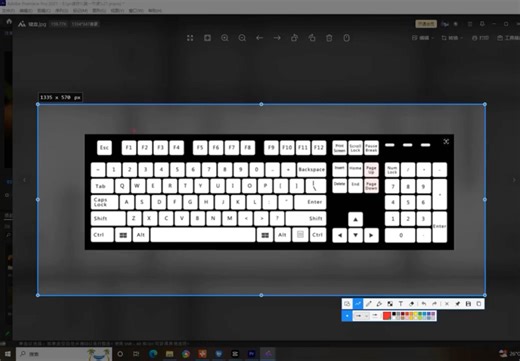
Task: Click the Caps Lock key on keyboard image
Action: [x=104, y=202]
